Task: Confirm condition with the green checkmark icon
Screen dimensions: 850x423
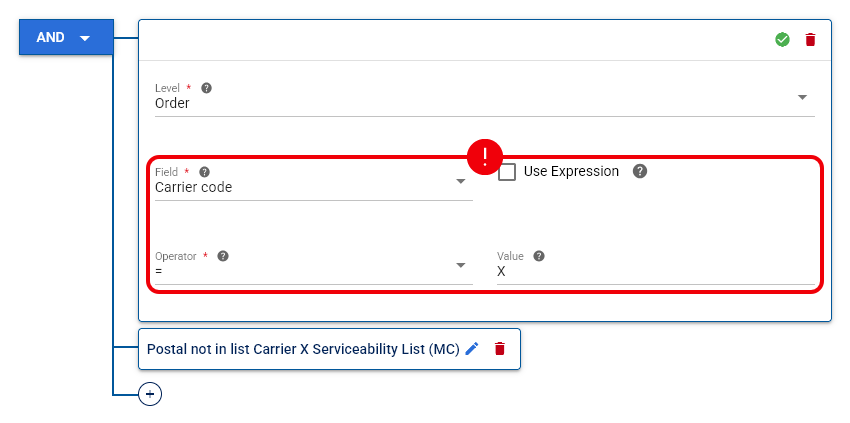Action: (x=782, y=40)
